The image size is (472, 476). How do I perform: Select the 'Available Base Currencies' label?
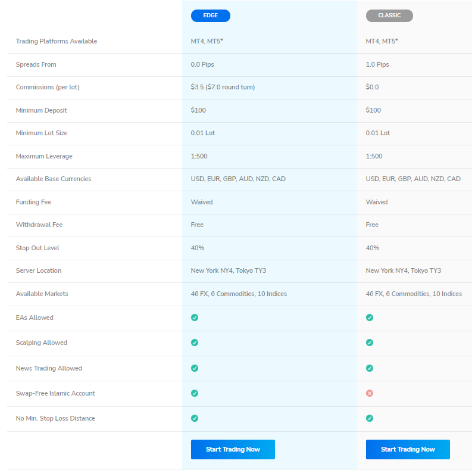pyautogui.click(x=54, y=179)
